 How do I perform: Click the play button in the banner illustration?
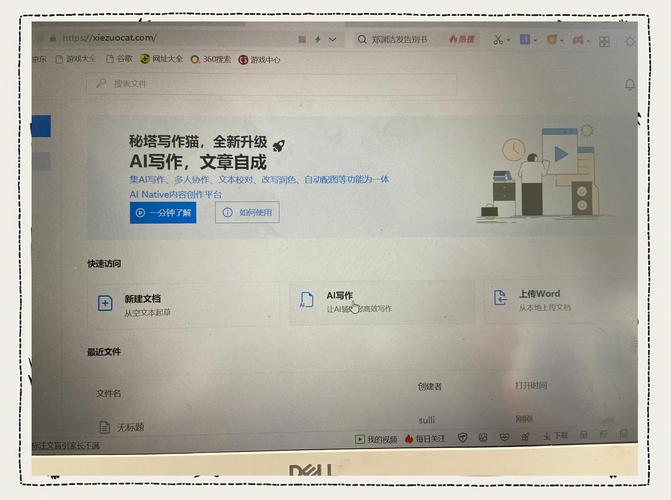coord(561,154)
